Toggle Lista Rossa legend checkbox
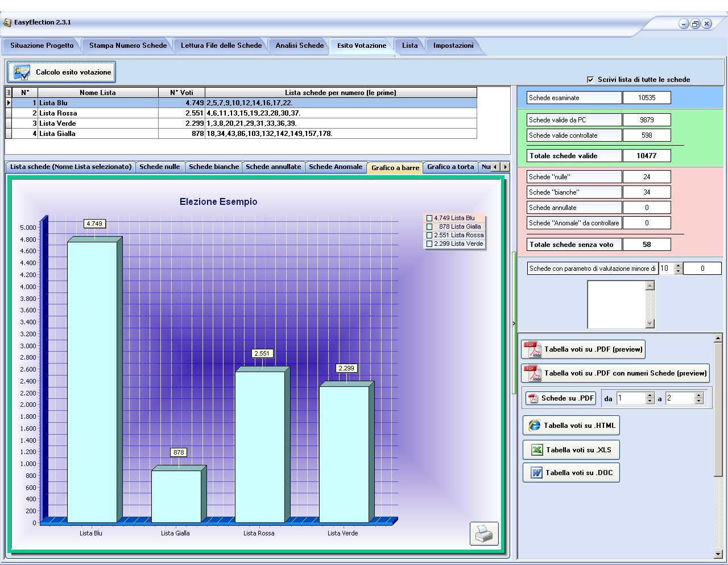The height and width of the screenshot is (565, 728). [429, 235]
